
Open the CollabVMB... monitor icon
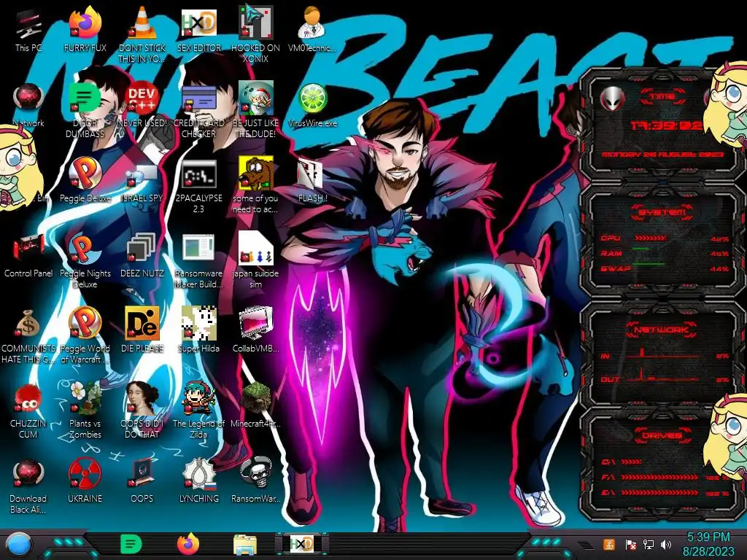point(256,330)
